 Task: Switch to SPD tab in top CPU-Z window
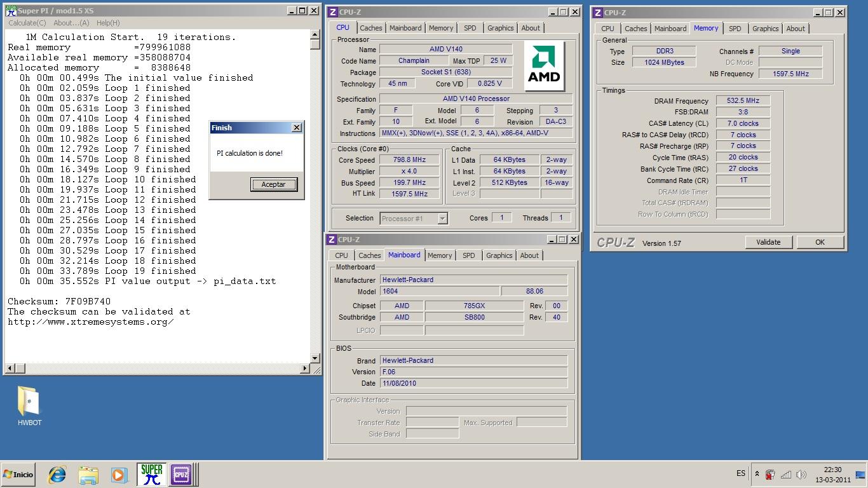pos(470,28)
